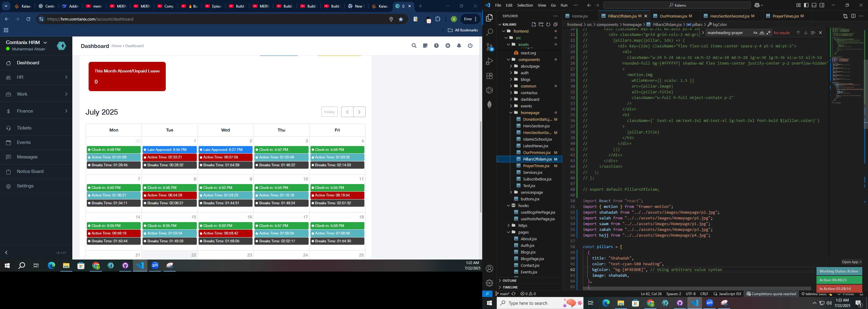Expand the servicepage folder in explorer
The height and width of the screenshot is (309, 868).
point(531,192)
